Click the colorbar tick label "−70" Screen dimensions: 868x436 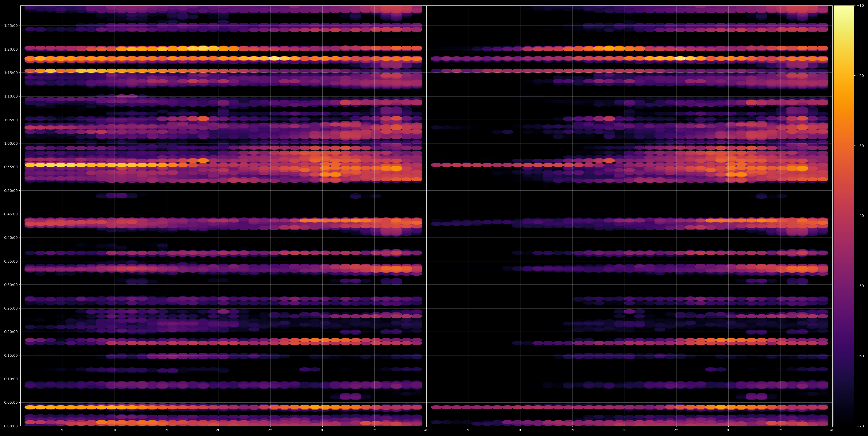pyautogui.click(x=860, y=426)
